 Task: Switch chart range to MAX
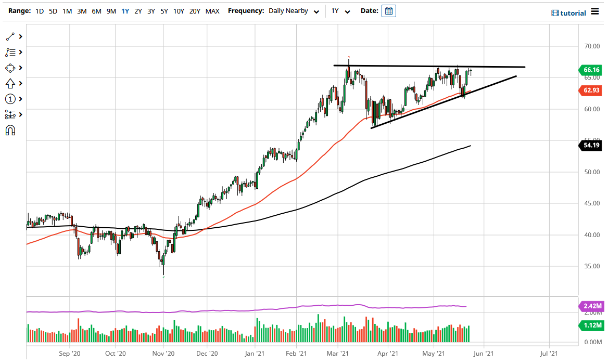[x=212, y=11]
